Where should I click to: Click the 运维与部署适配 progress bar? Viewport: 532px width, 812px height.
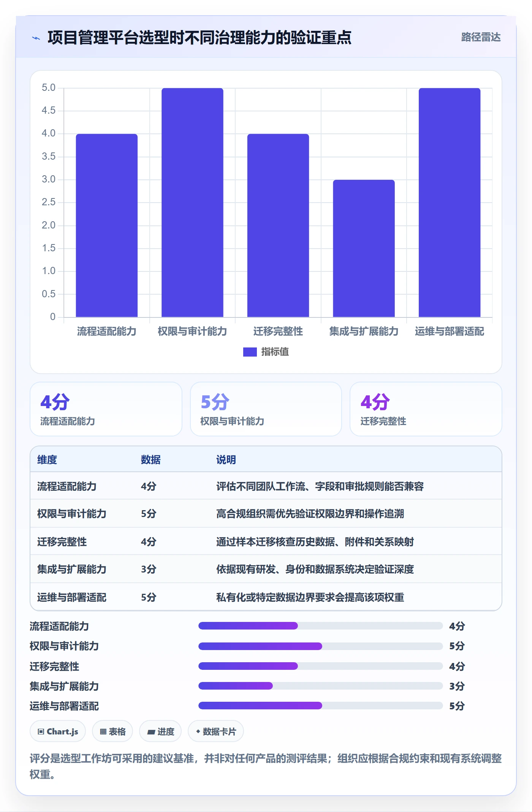[321, 706]
